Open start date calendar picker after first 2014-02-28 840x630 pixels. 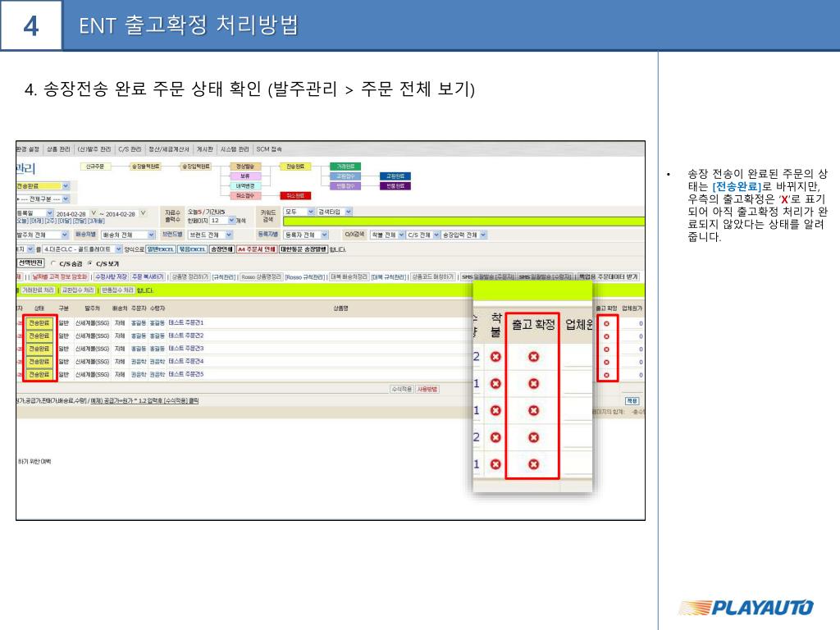coord(94,213)
